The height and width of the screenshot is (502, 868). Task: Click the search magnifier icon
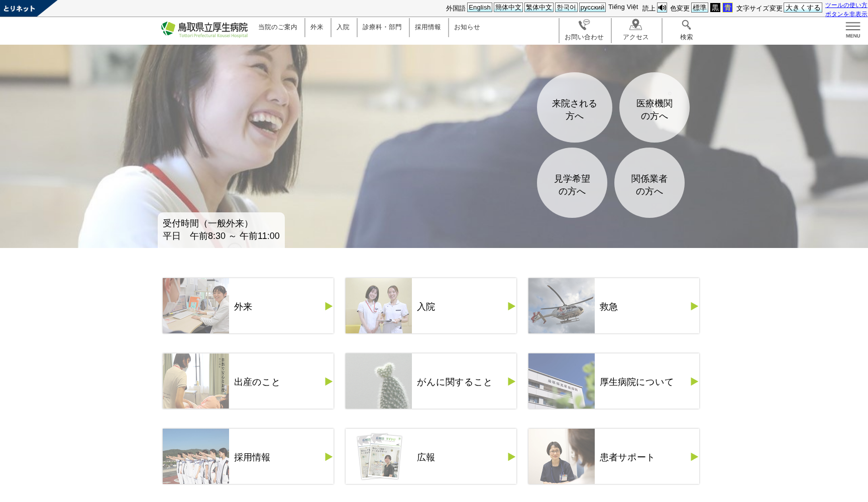686,25
